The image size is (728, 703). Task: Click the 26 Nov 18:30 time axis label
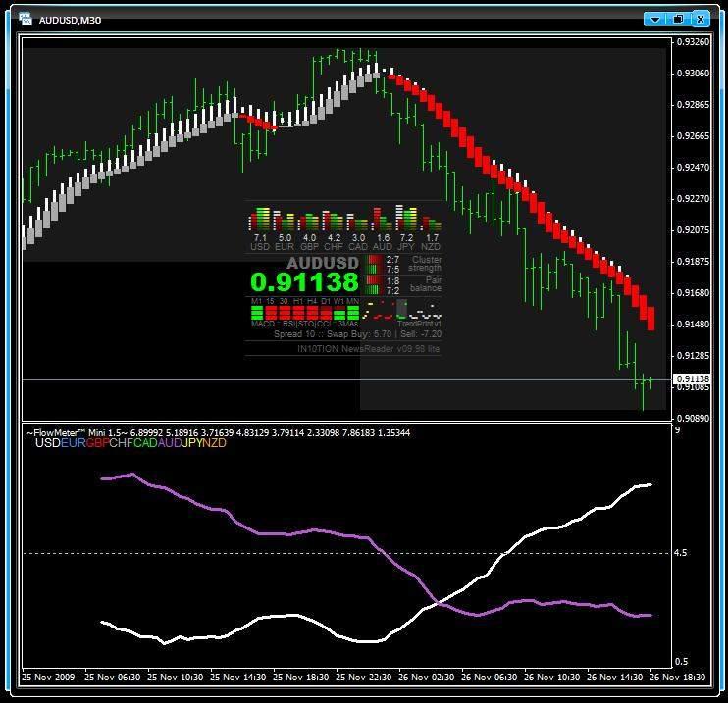click(677, 677)
